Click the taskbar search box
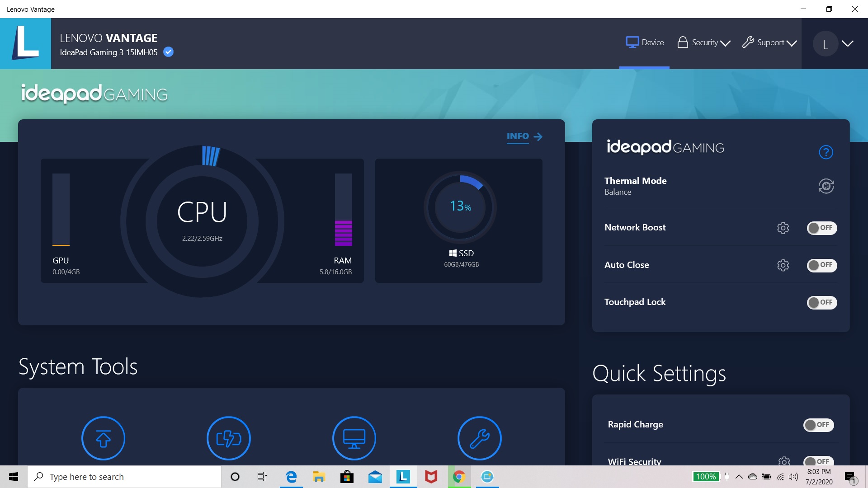Image resolution: width=868 pixels, height=488 pixels. coord(124,477)
